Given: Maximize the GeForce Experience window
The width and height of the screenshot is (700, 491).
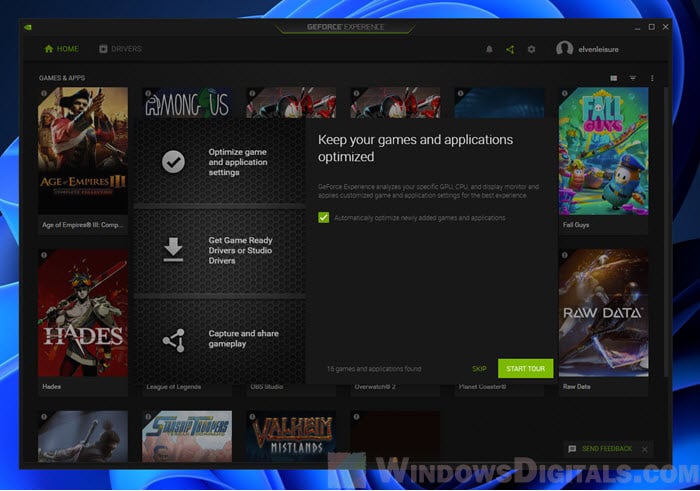Looking at the screenshot, I should pos(651,27).
